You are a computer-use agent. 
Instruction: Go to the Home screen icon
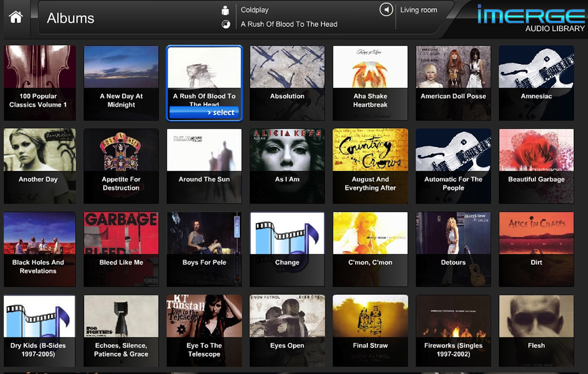click(16, 17)
